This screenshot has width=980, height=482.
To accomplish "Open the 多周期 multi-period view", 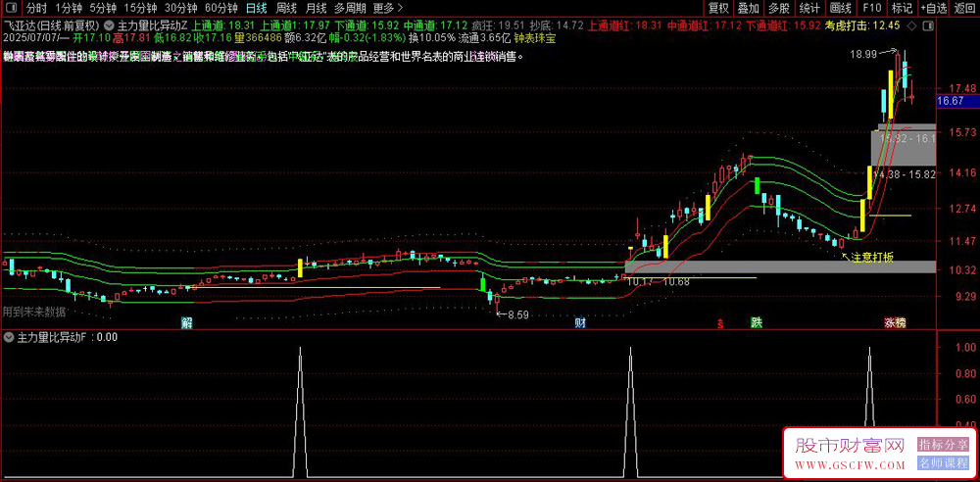I will pos(349,8).
